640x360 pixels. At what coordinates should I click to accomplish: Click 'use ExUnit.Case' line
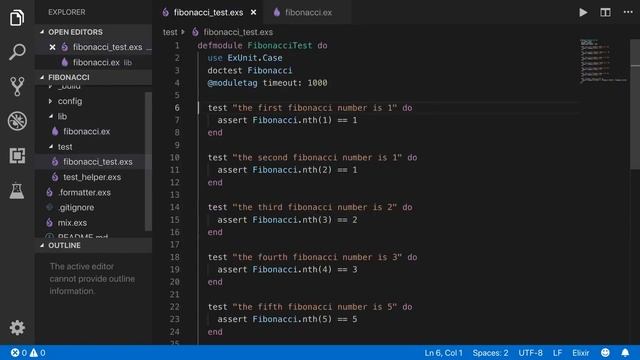point(244,58)
